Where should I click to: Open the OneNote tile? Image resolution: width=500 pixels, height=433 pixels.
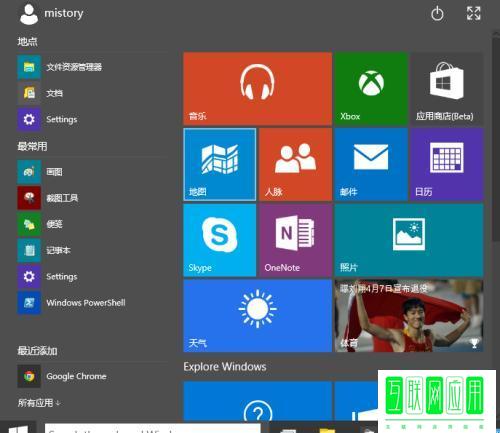point(295,240)
